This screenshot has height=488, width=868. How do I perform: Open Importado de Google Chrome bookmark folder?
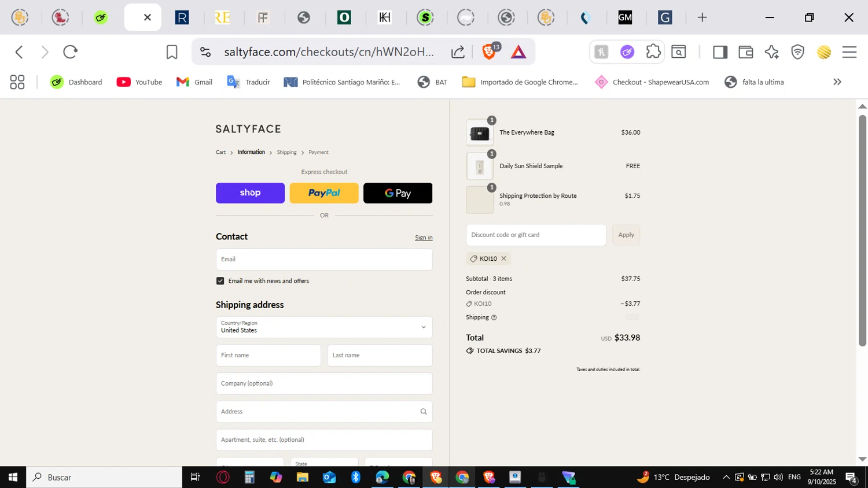[x=520, y=82]
